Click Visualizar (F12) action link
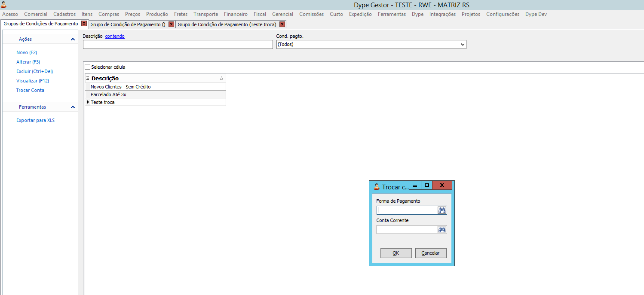This screenshot has height=295, width=644. (x=33, y=81)
